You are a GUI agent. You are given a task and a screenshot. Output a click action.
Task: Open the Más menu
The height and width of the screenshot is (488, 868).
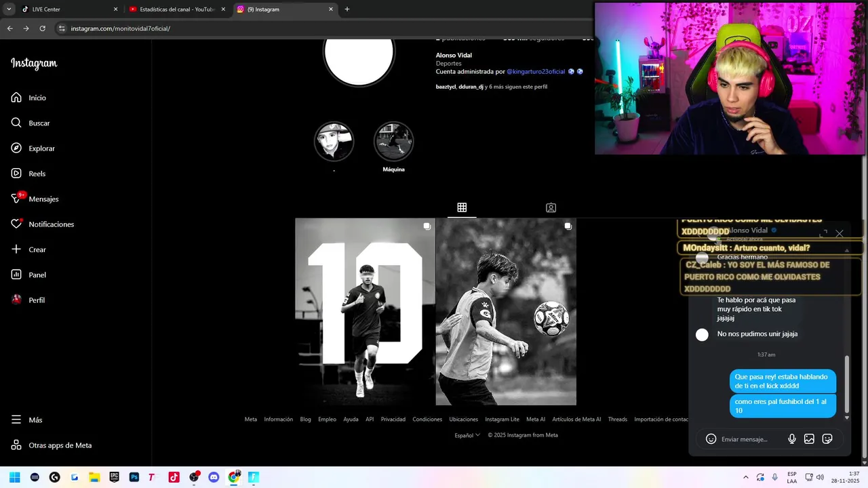[x=26, y=420]
